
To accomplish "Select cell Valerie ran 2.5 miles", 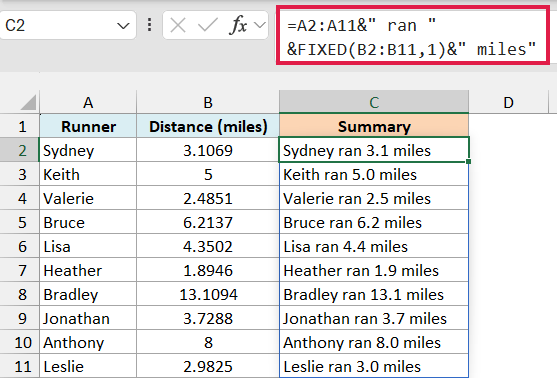I will coord(374,198).
